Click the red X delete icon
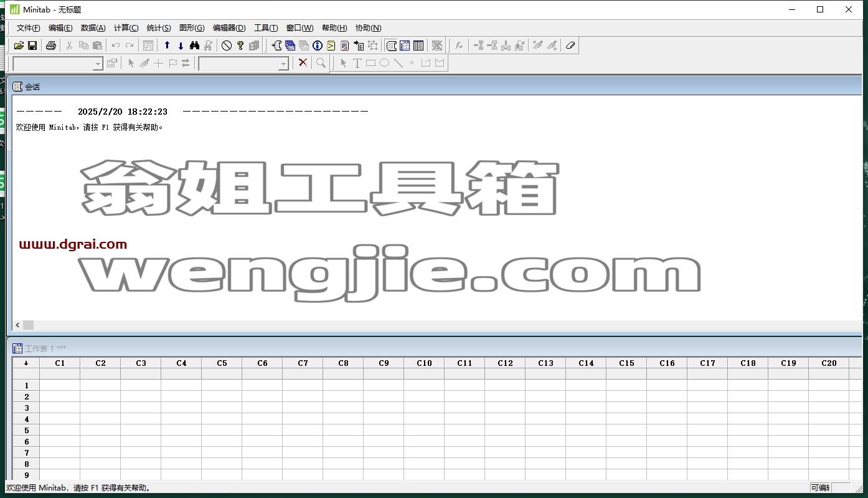Screen dimensions: 868x498 303,63
